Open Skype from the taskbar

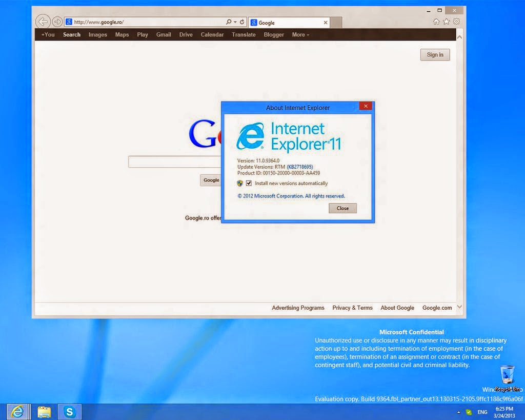point(69,412)
